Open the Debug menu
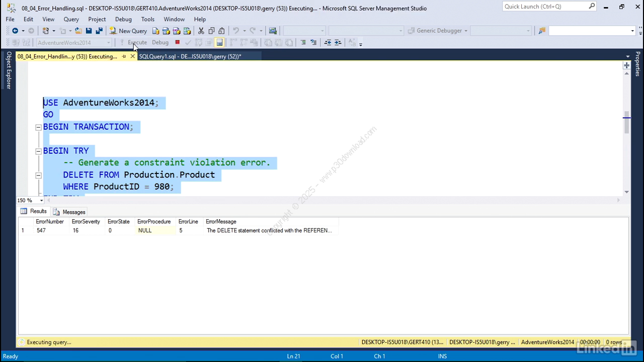 click(x=123, y=19)
